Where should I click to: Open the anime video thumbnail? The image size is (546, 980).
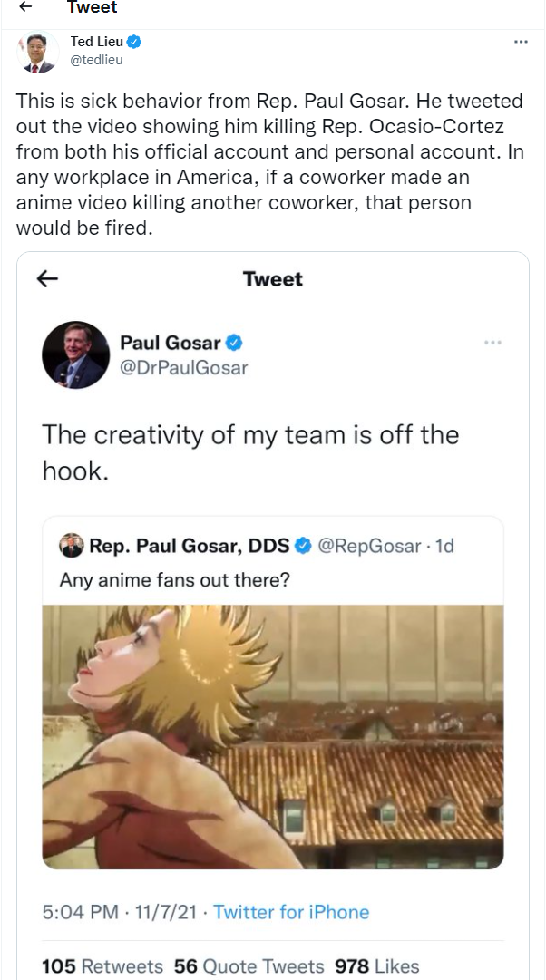(273, 736)
